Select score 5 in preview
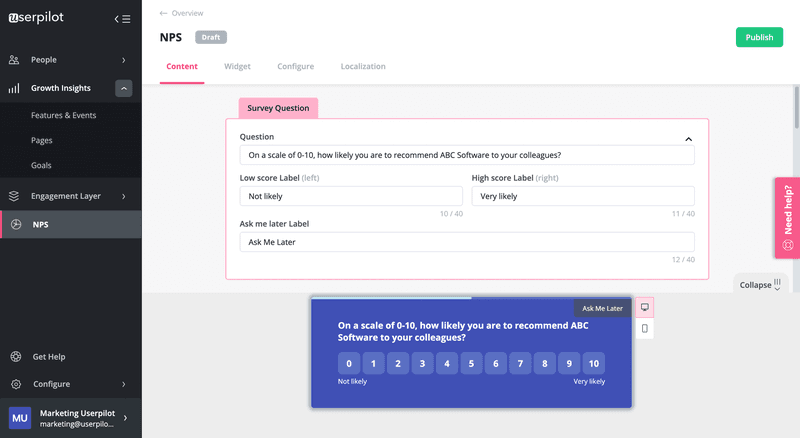 471,363
